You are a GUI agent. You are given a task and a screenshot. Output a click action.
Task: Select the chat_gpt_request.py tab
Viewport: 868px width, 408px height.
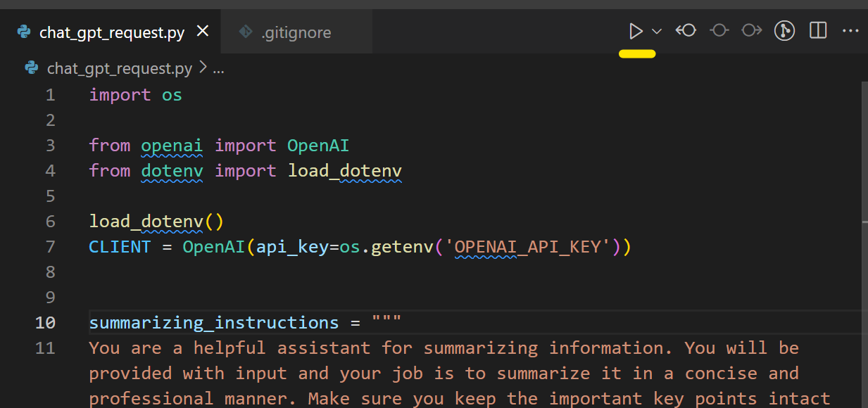pos(113,32)
